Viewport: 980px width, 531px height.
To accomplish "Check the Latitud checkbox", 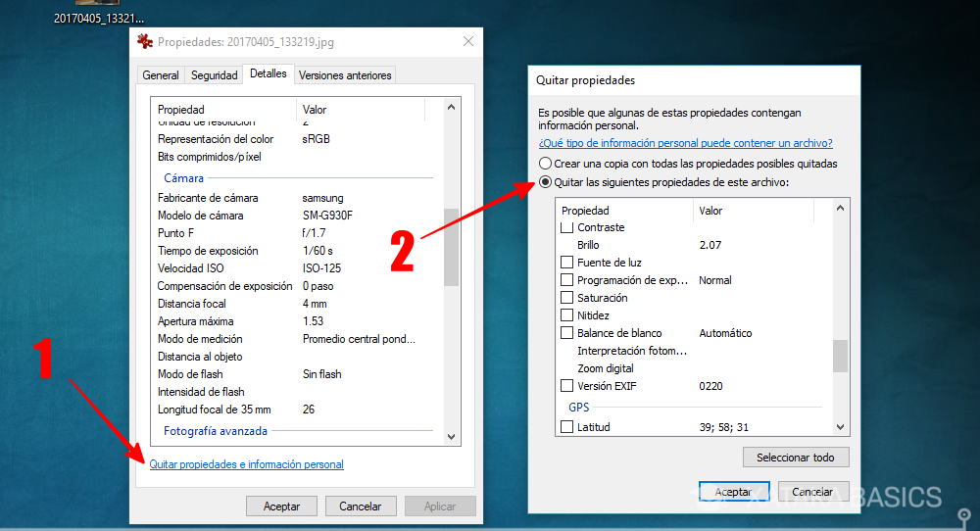I will pyautogui.click(x=566, y=427).
